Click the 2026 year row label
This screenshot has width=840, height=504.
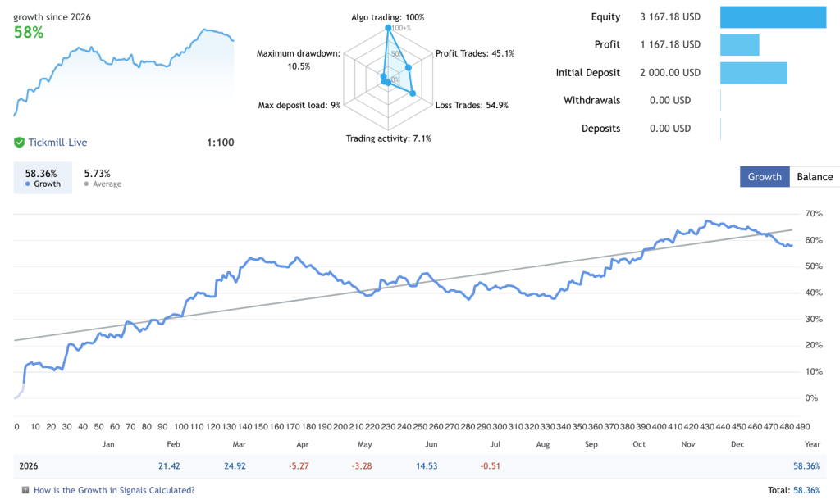[x=29, y=466]
